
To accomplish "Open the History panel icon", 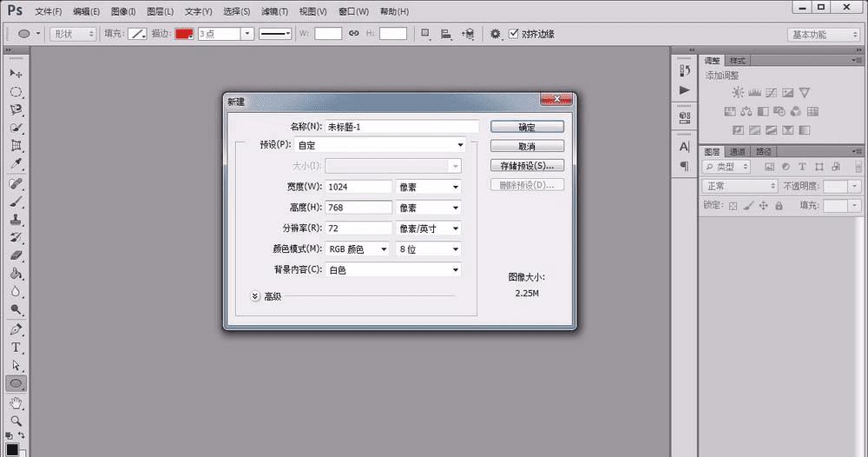I will [685, 71].
